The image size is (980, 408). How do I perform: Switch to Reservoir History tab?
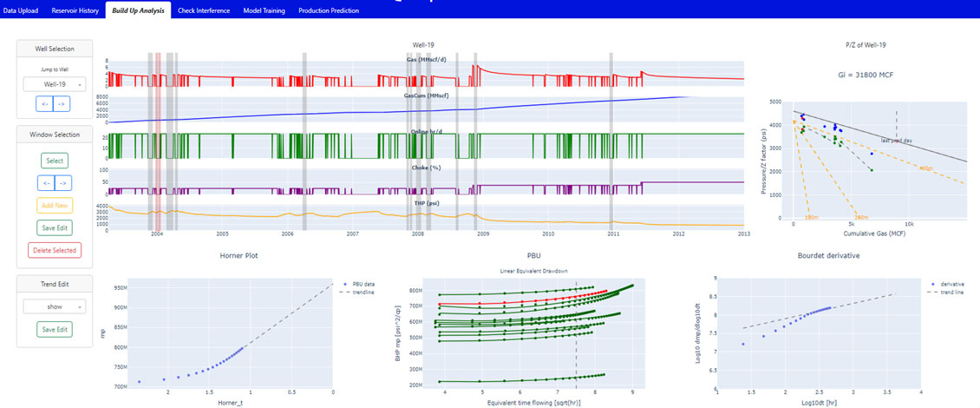tap(75, 10)
